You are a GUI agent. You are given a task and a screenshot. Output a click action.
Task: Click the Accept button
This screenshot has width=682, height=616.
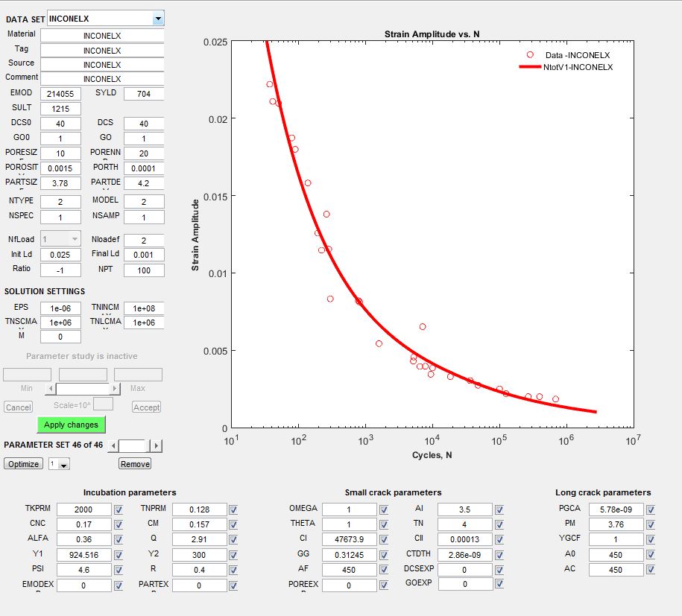click(147, 407)
